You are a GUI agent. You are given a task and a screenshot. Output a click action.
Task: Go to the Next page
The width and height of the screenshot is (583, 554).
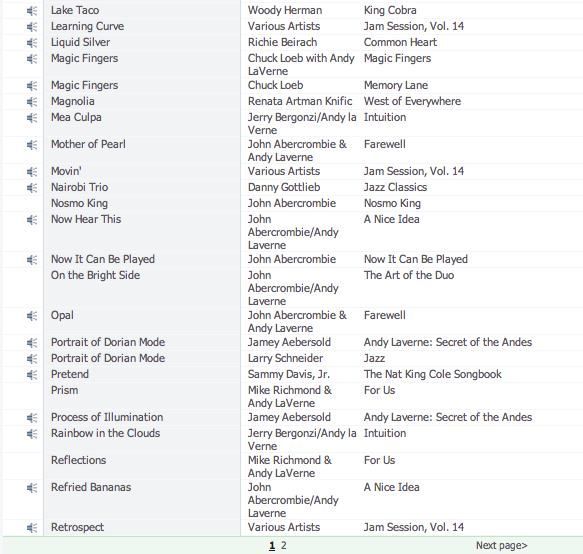coord(502,545)
